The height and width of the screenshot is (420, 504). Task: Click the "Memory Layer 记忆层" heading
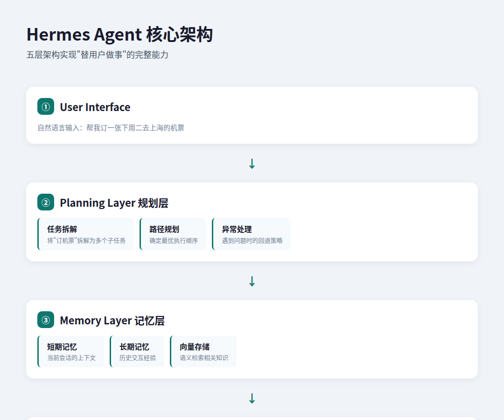(x=112, y=321)
